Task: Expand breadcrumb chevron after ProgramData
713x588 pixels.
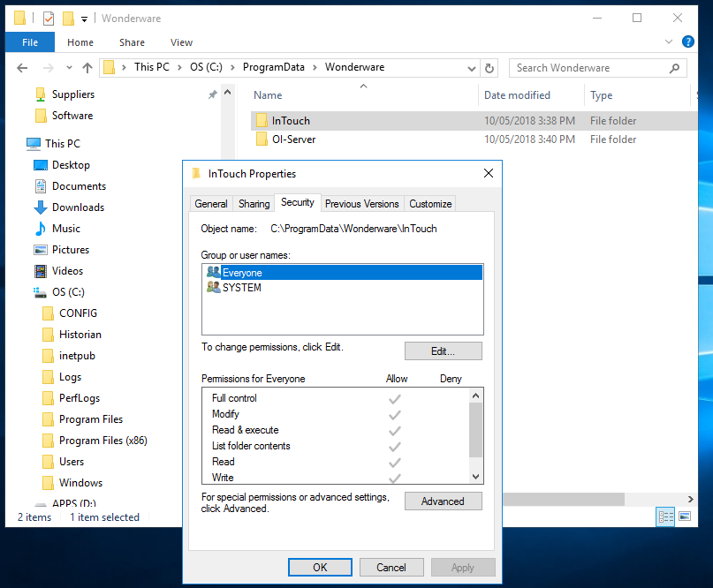Action: 315,68
